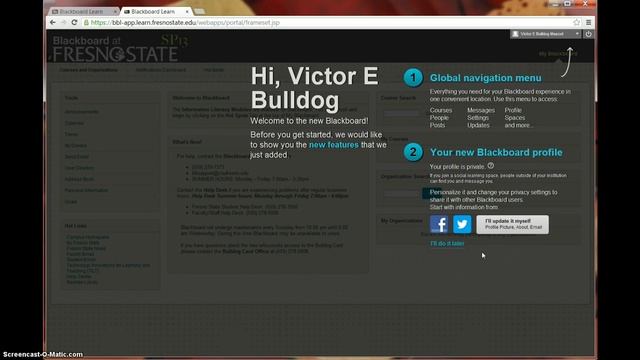Click the help icon beside 'Your profile is private'
The width and height of the screenshot is (640, 360).
[491, 166]
